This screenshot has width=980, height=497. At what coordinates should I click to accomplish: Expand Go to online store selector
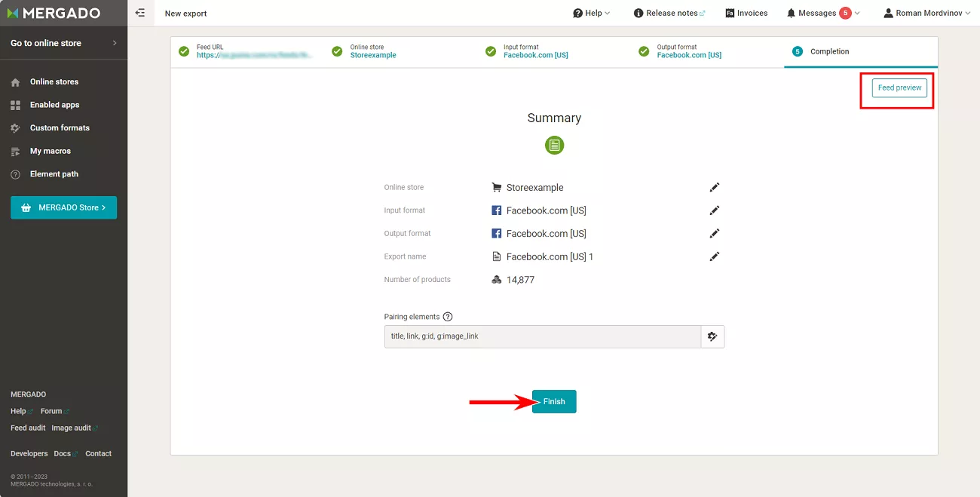click(x=63, y=43)
